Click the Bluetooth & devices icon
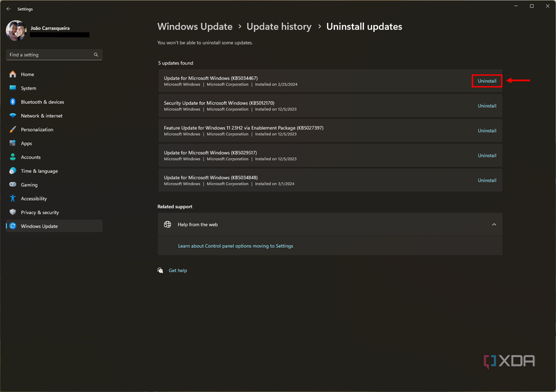Image resolution: width=556 pixels, height=392 pixels. [x=13, y=102]
